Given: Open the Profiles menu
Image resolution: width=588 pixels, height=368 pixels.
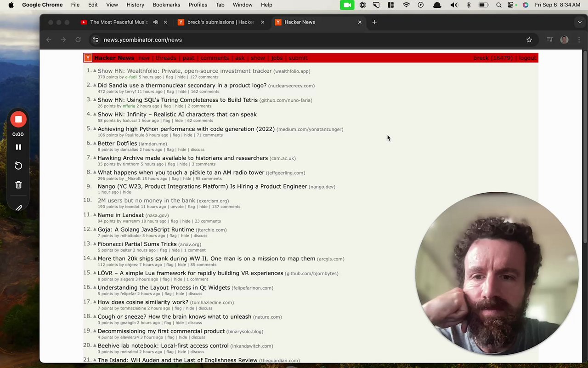Looking at the screenshot, I should (x=198, y=5).
